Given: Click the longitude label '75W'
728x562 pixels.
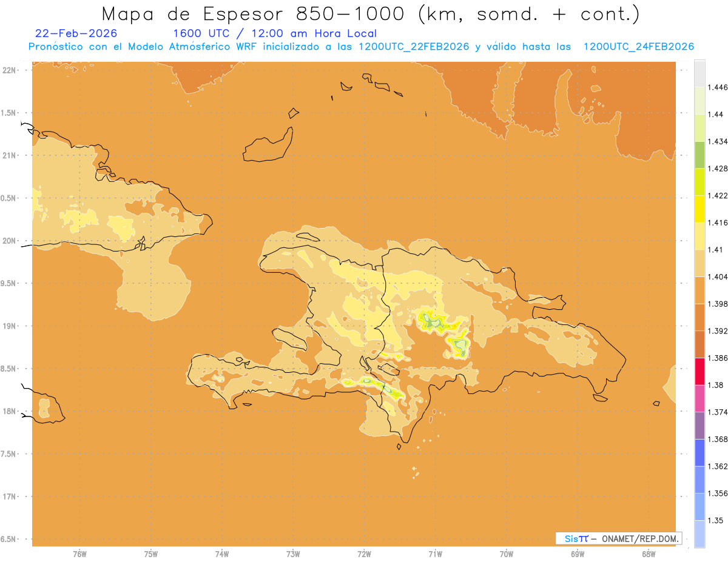Looking at the screenshot, I should tap(151, 554).
